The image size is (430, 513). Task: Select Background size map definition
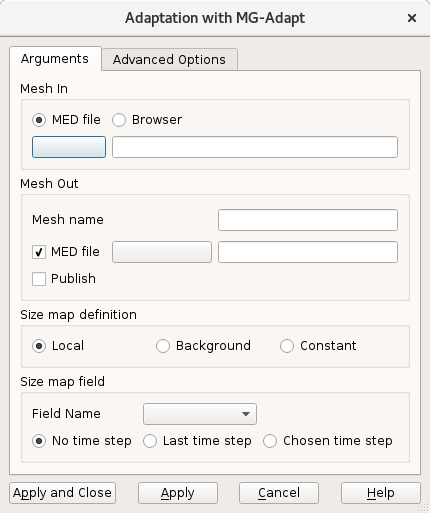click(163, 346)
